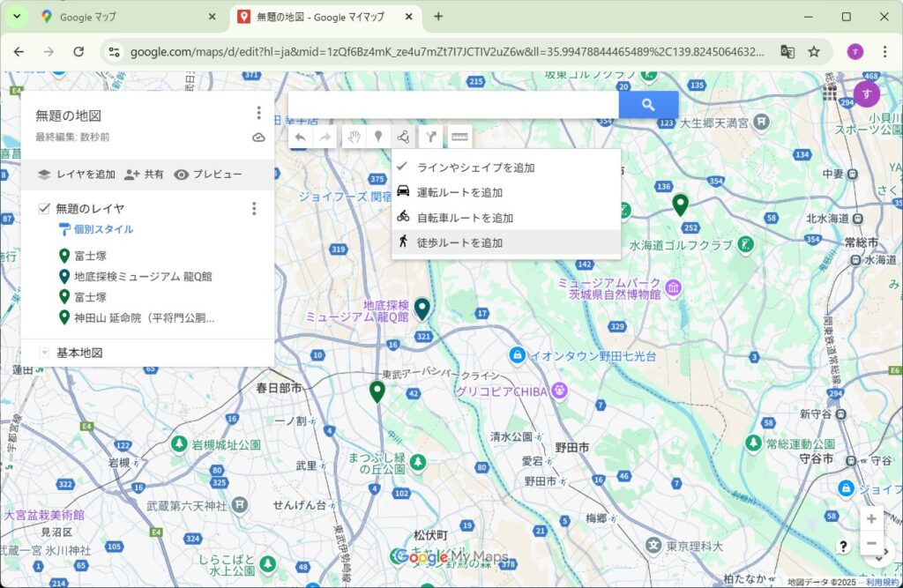Click the しらこばと水上公園 park icon

point(267,564)
